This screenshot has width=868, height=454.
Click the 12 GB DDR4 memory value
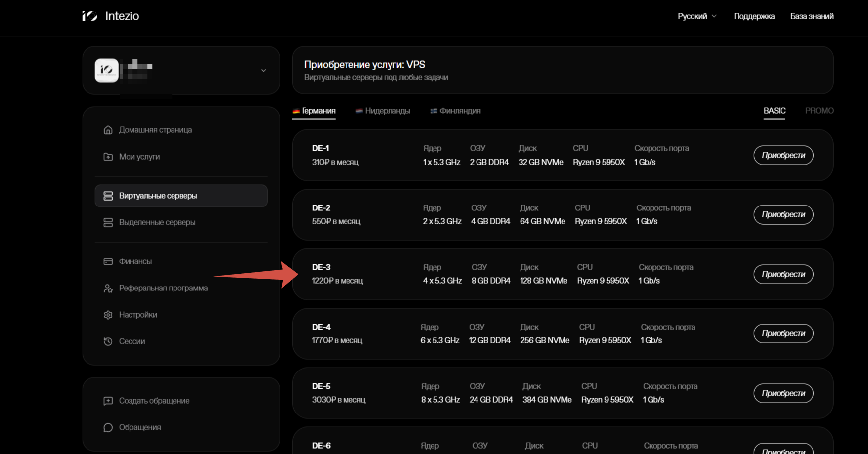pyautogui.click(x=489, y=340)
